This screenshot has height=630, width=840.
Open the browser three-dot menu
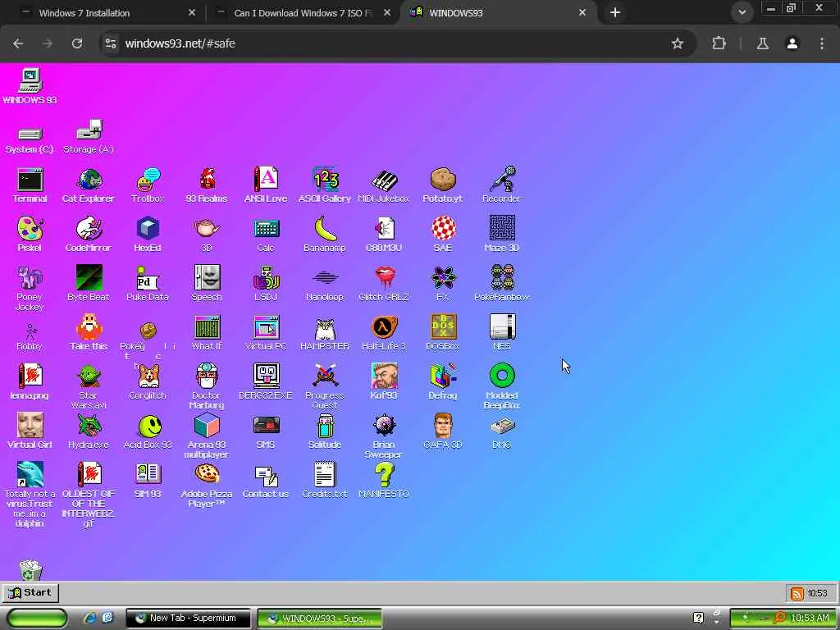pyautogui.click(x=822, y=43)
